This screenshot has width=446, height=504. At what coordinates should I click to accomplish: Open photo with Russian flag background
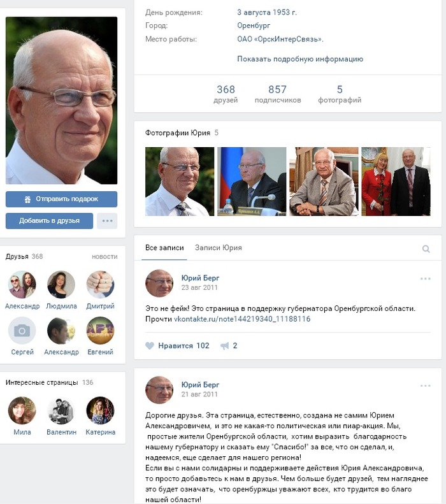tap(252, 182)
